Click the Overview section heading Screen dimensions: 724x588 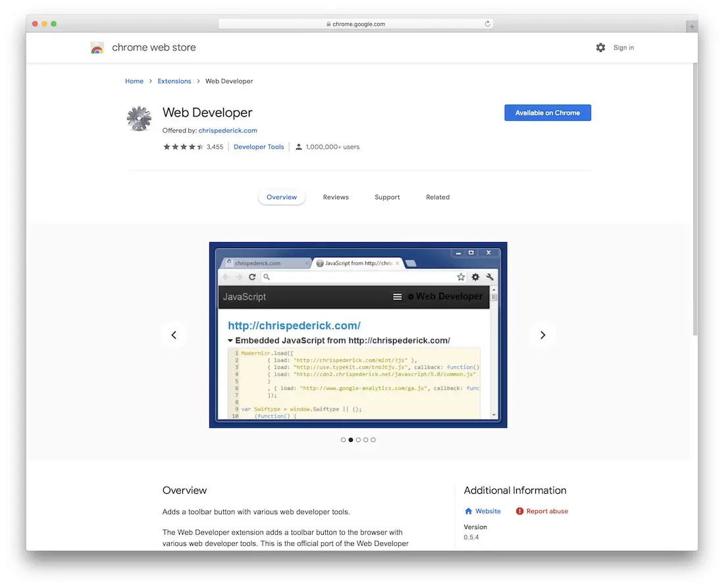coord(185,491)
